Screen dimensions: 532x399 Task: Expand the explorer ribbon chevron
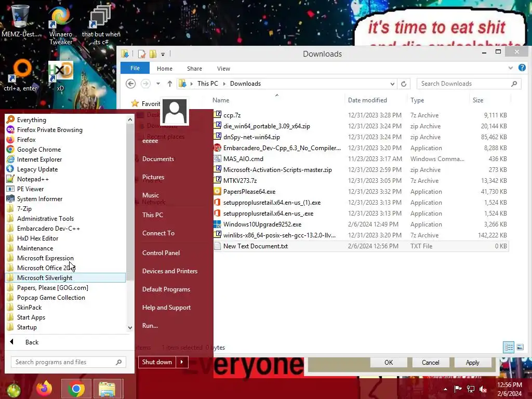(511, 68)
